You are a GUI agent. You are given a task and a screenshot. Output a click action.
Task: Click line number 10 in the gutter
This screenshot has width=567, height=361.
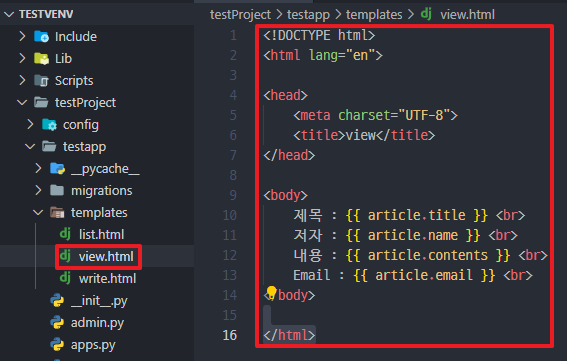(230, 215)
